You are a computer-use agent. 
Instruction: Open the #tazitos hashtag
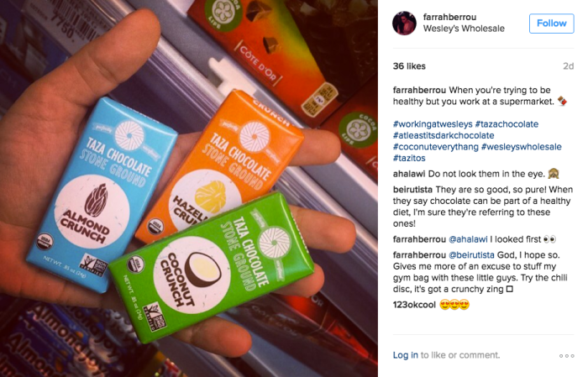point(409,158)
